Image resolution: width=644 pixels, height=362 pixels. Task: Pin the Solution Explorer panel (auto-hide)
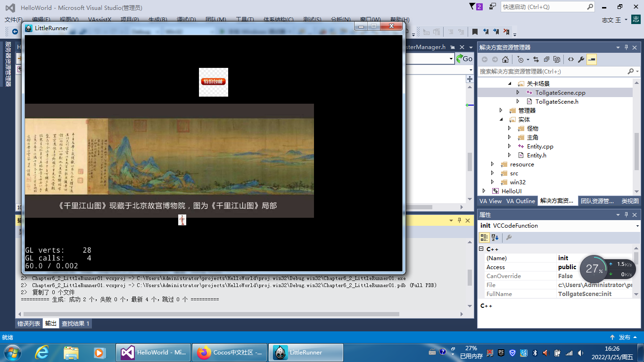click(627, 47)
